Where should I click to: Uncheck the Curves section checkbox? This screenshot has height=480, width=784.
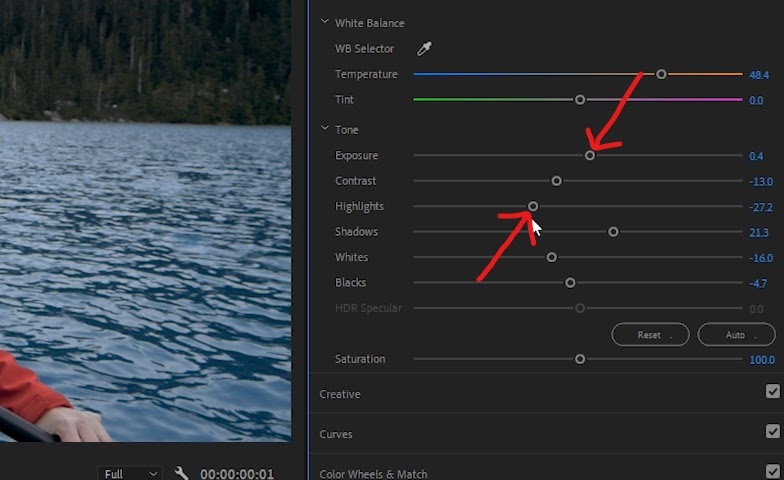tap(772, 431)
